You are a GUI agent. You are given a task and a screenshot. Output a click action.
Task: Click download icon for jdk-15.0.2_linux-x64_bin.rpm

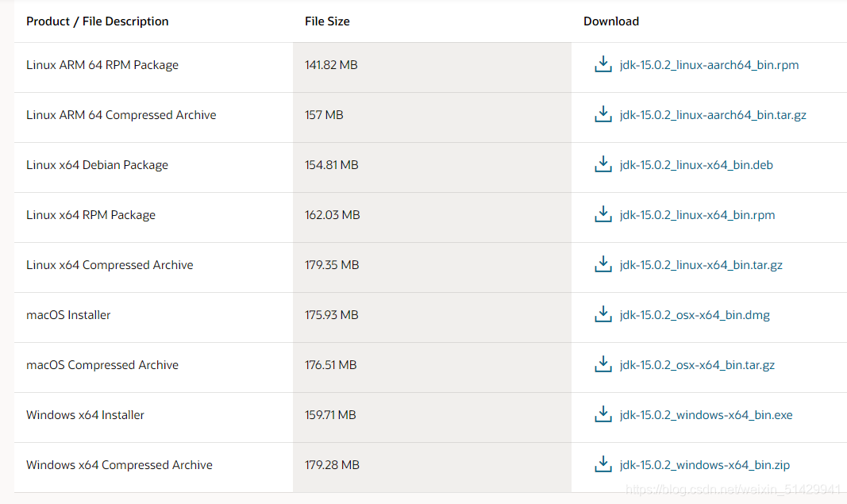603,214
